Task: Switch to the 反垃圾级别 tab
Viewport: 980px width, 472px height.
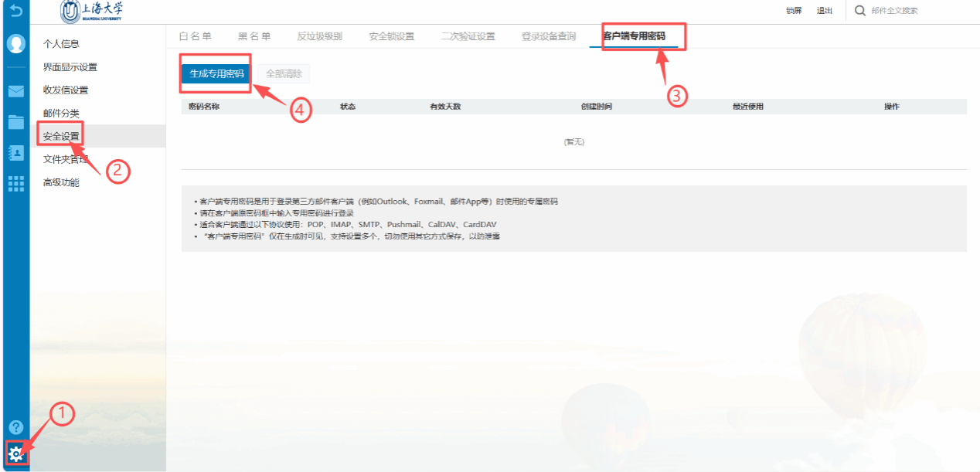Action: click(319, 36)
